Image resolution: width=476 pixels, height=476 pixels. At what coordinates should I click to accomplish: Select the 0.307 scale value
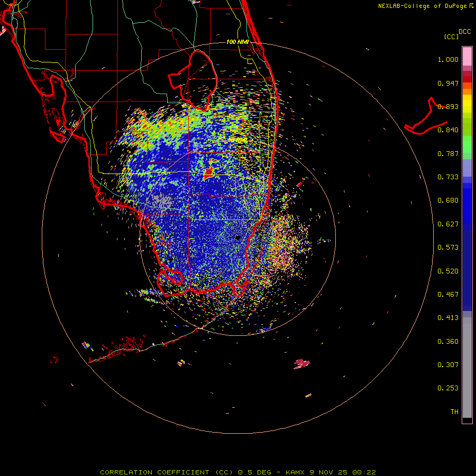click(448, 365)
